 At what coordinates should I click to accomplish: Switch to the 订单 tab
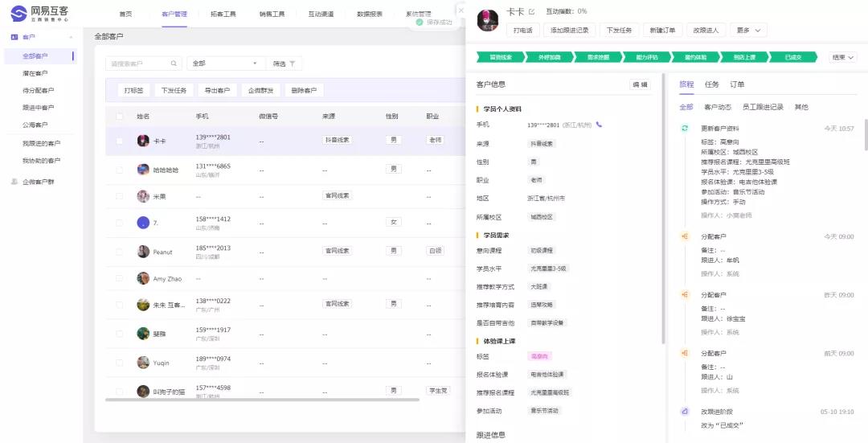pos(737,84)
